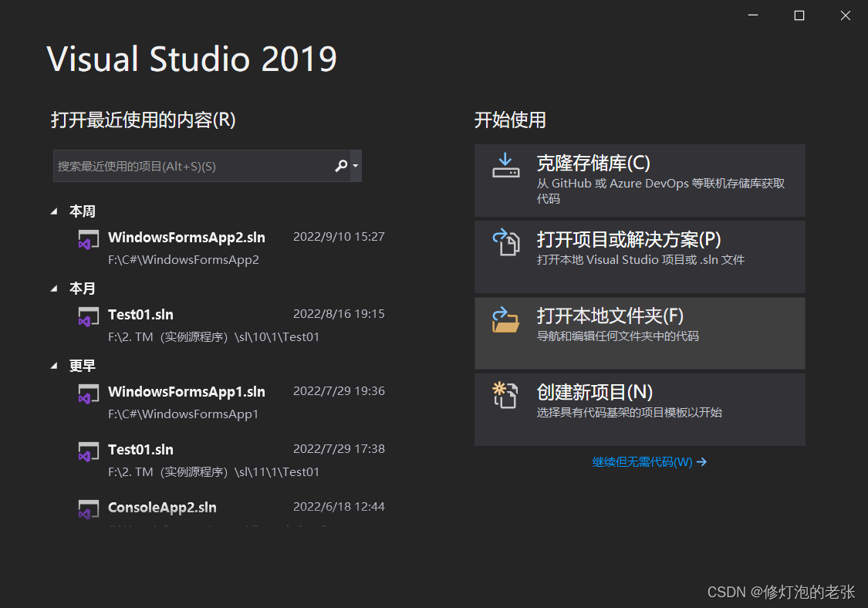Collapse the 更早 group

54,365
